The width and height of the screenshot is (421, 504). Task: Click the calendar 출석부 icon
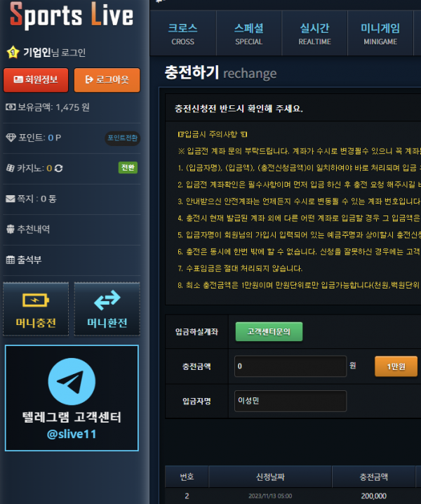click(11, 260)
